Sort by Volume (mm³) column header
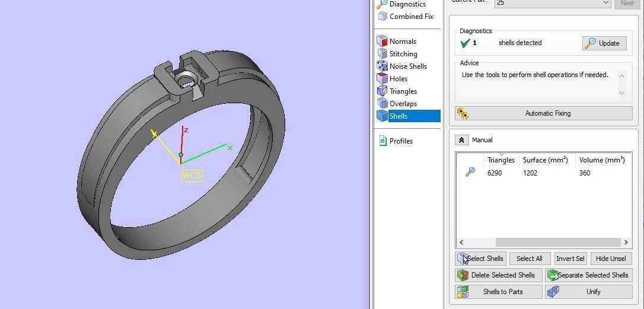 point(602,160)
